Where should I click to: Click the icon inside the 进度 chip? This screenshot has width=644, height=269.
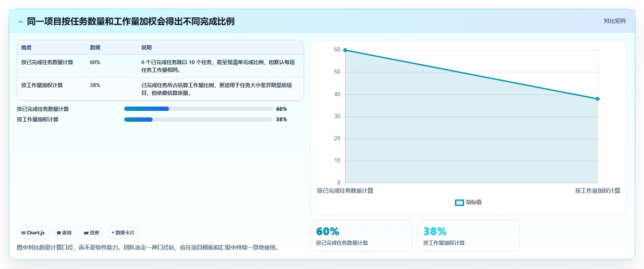coord(86,233)
